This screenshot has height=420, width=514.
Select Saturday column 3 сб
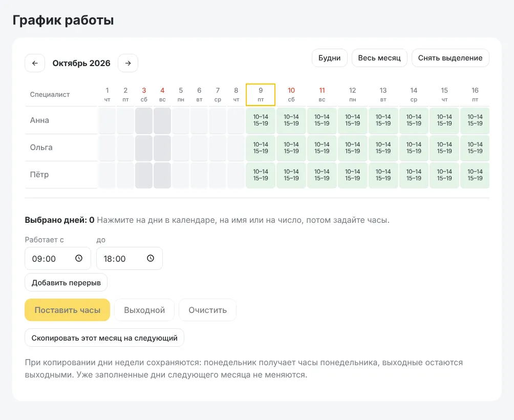point(144,94)
